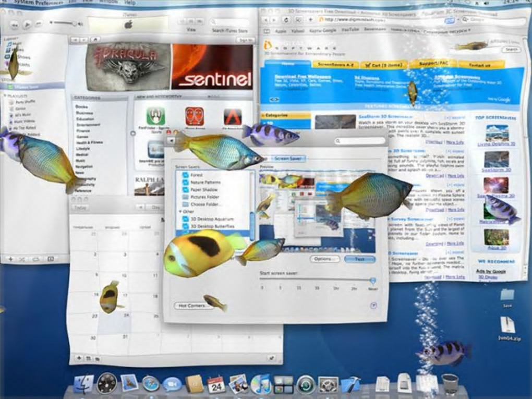Launch iPhoto icon in Dock
This screenshot has width=532, height=399.
tap(238, 384)
